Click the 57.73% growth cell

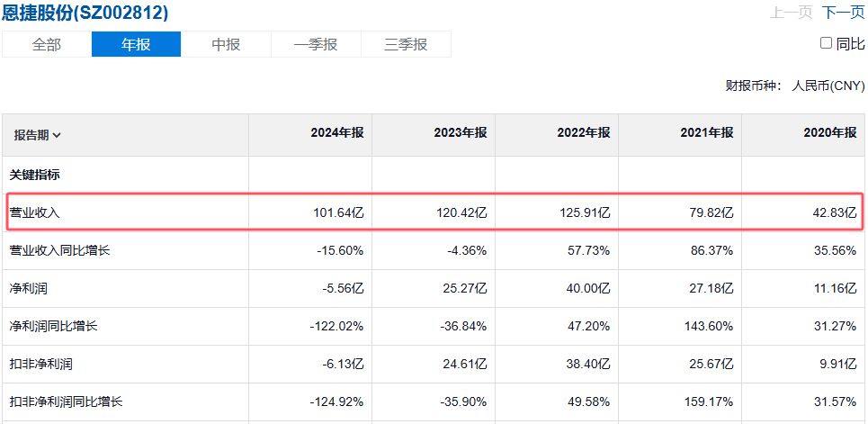pyautogui.click(x=589, y=250)
